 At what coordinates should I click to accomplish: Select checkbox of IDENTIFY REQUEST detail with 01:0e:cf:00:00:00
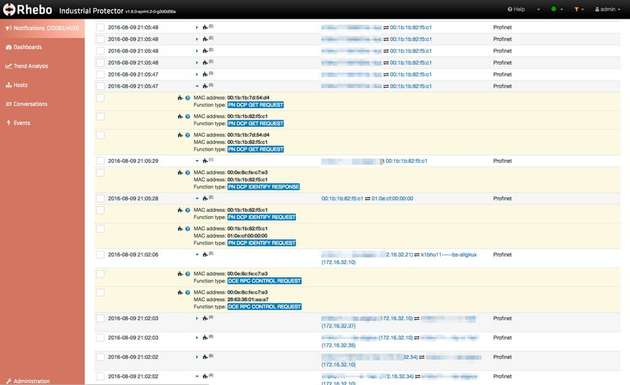[100, 229]
